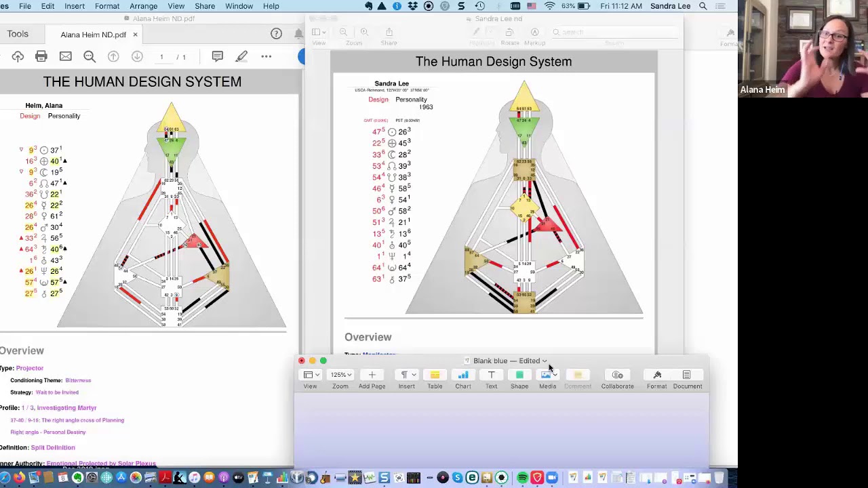Click the Print icon in Acrobat toolbar

[41, 56]
